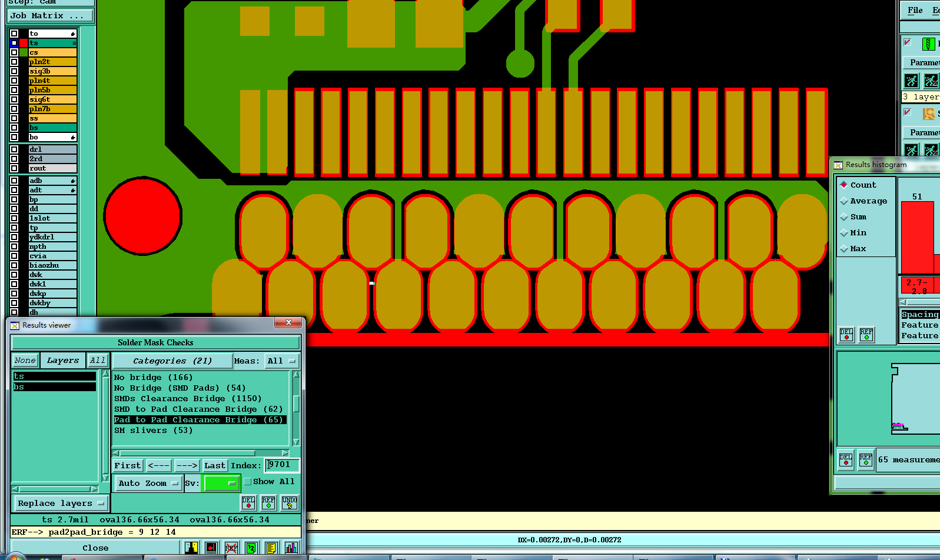Viewport: 940px width, 560px height.
Task: Click Results histogram window title icon
Action: pyautogui.click(x=838, y=165)
